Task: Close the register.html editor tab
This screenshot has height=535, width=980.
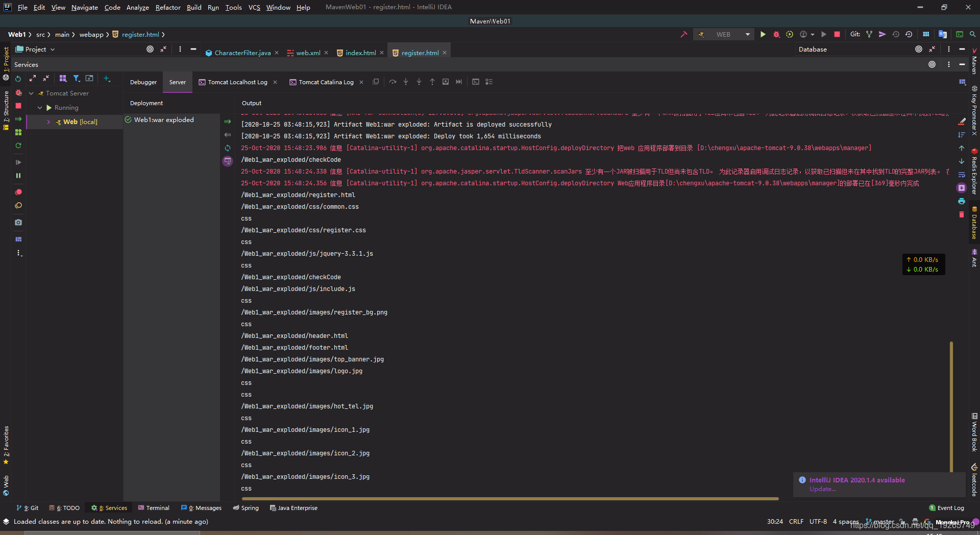Action: [x=445, y=53]
